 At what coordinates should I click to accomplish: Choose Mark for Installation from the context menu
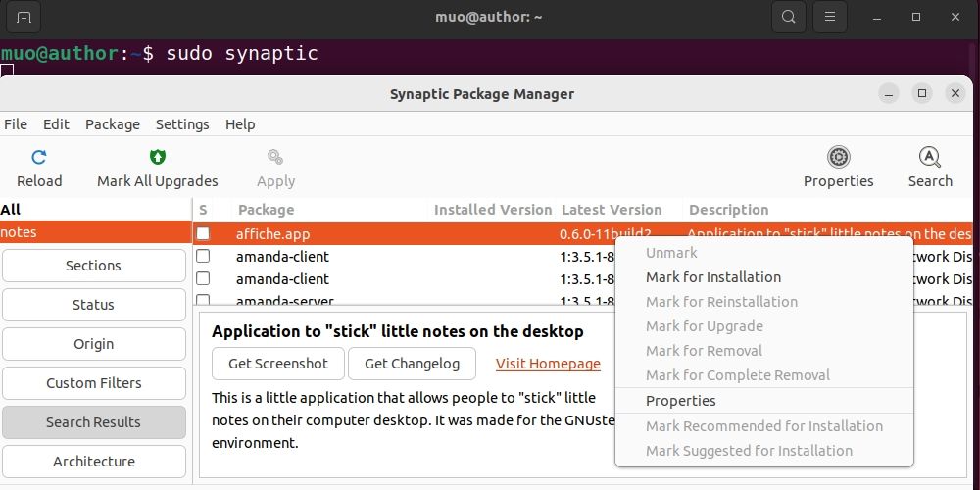(x=713, y=277)
